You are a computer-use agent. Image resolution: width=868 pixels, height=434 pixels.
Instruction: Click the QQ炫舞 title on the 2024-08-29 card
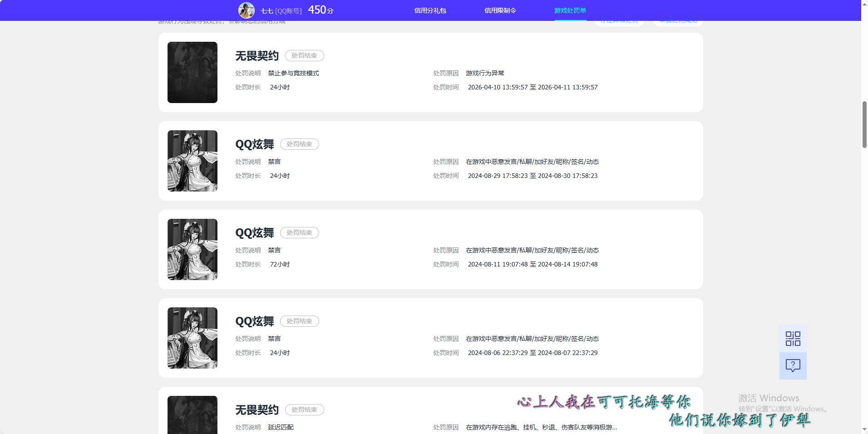pos(255,144)
